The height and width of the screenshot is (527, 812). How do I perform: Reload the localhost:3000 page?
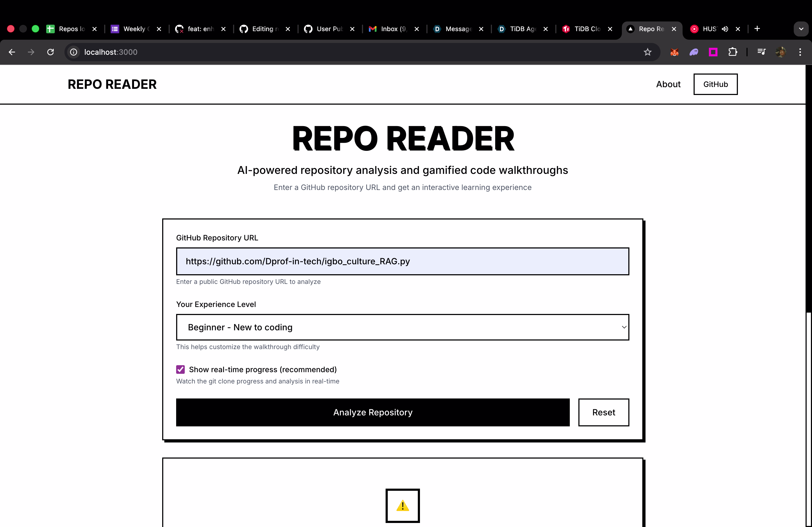(50, 52)
